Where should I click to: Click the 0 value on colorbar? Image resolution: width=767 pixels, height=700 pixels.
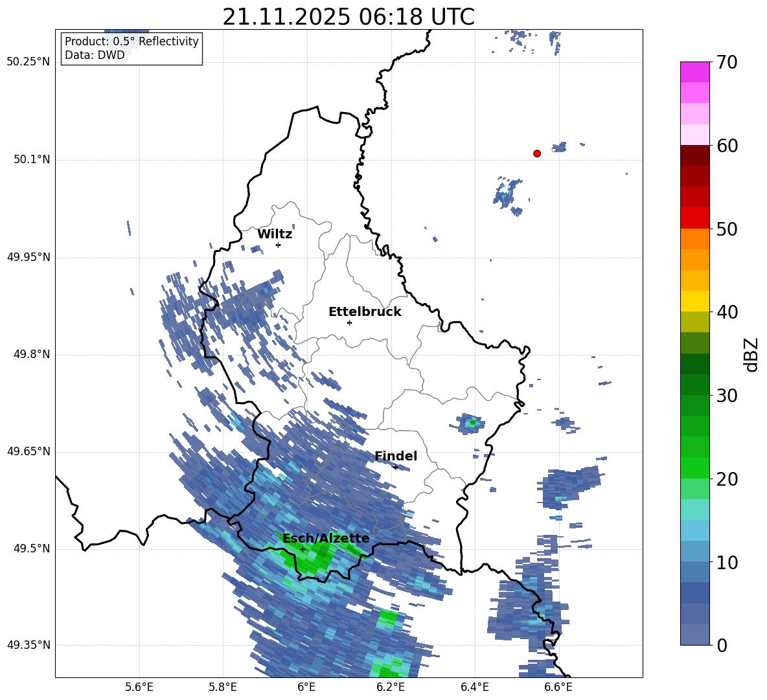722,645
